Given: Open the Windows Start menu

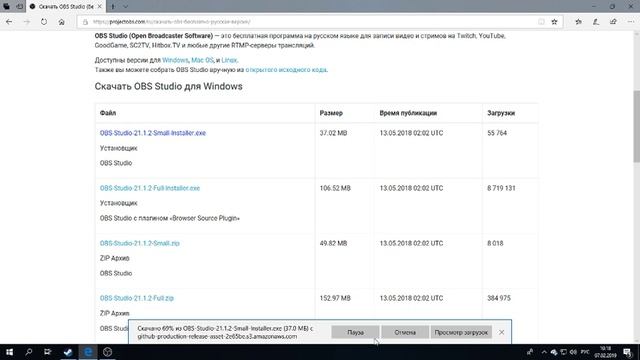Looking at the screenshot, I should (x=9, y=352).
